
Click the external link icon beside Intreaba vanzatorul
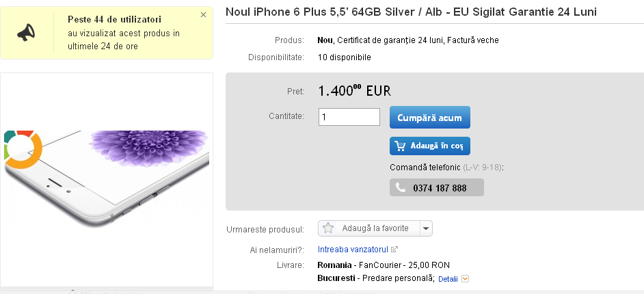(394, 250)
